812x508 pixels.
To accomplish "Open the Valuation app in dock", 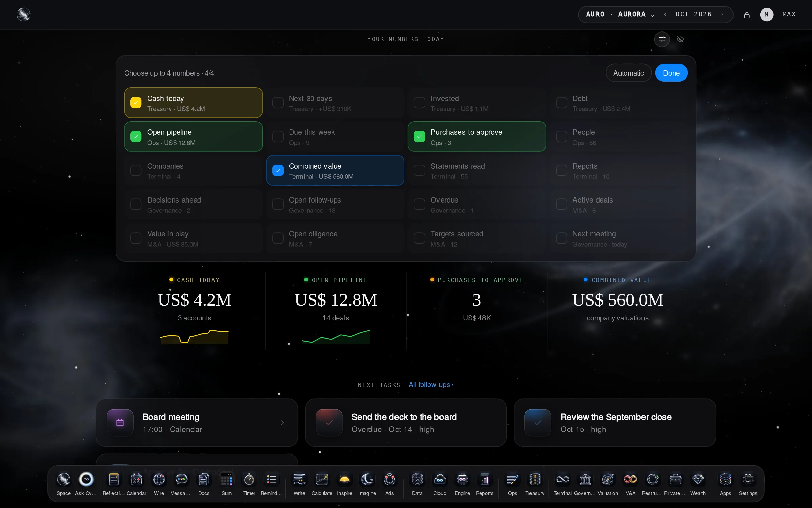I will pos(608,484).
